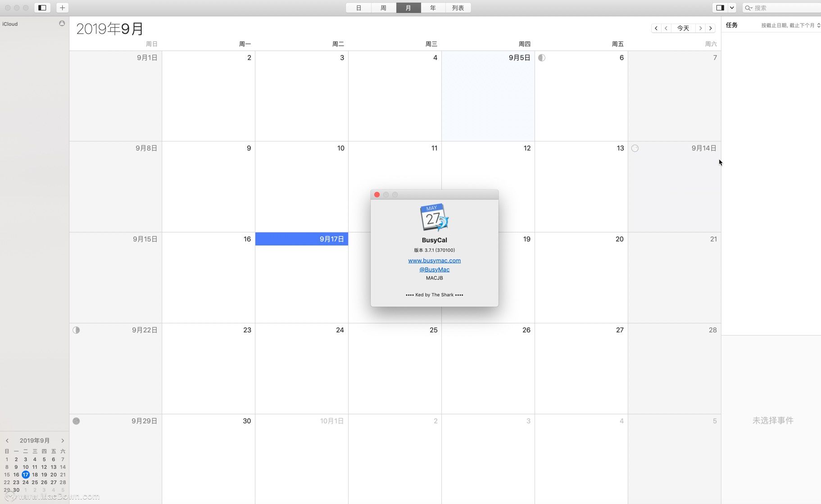
Task: Select the September 30 day cell
Action: click(x=209, y=459)
